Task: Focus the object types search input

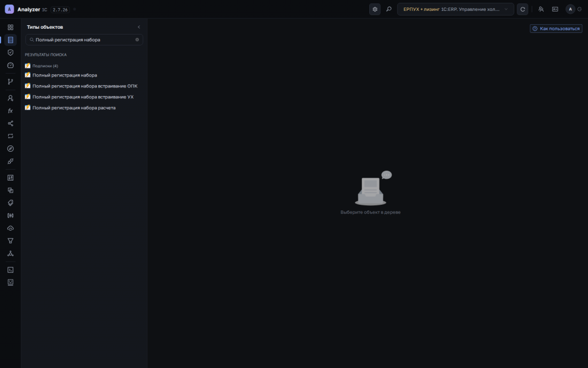Action: point(84,40)
